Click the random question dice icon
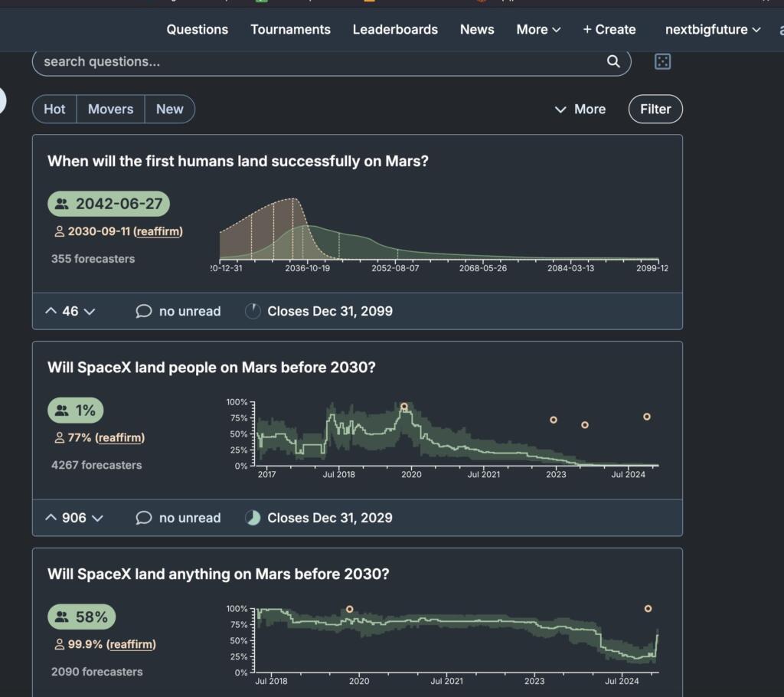Screen dimensions: 784x697 pyautogui.click(x=663, y=62)
